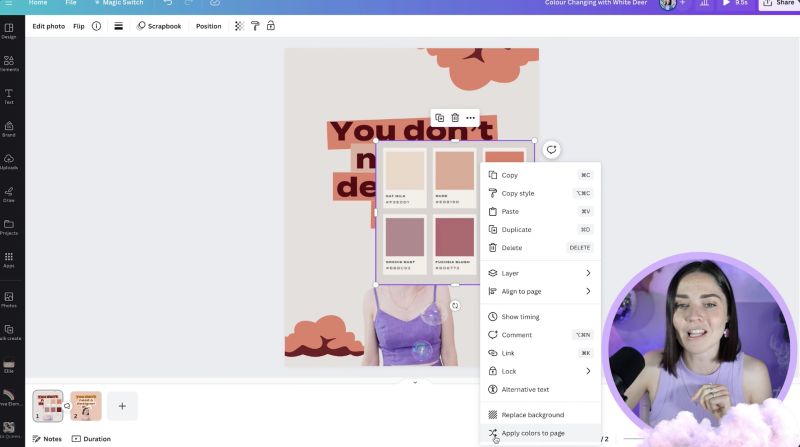Click the redo arrow in top bar
Viewport: 800px width, 447px height.
tap(189, 3)
